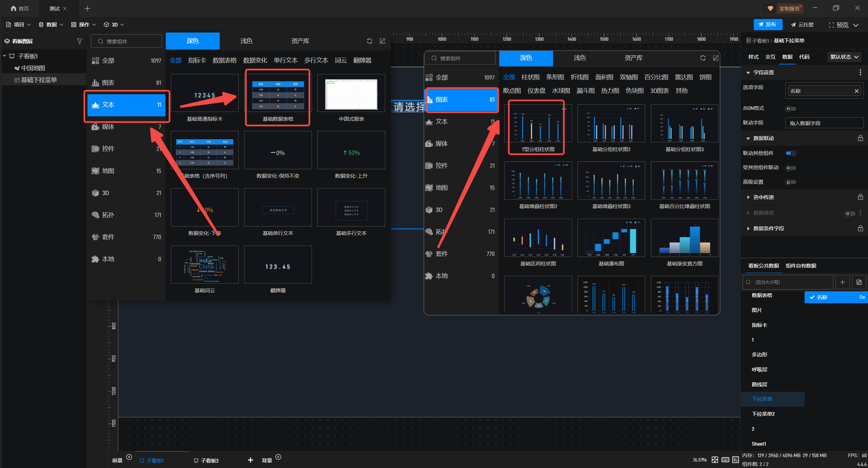
Task: Switch to the 交互 tab
Action: pos(770,57)
